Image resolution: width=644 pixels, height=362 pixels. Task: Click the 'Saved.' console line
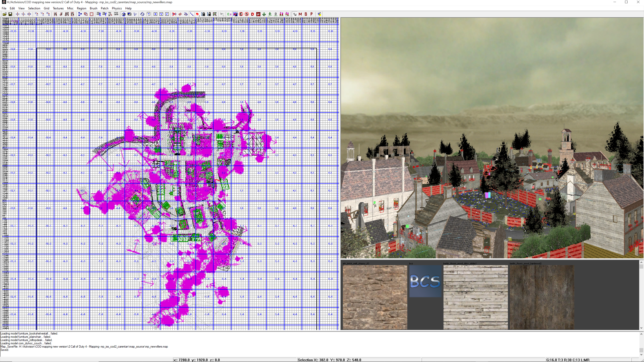tap(5, 350)
